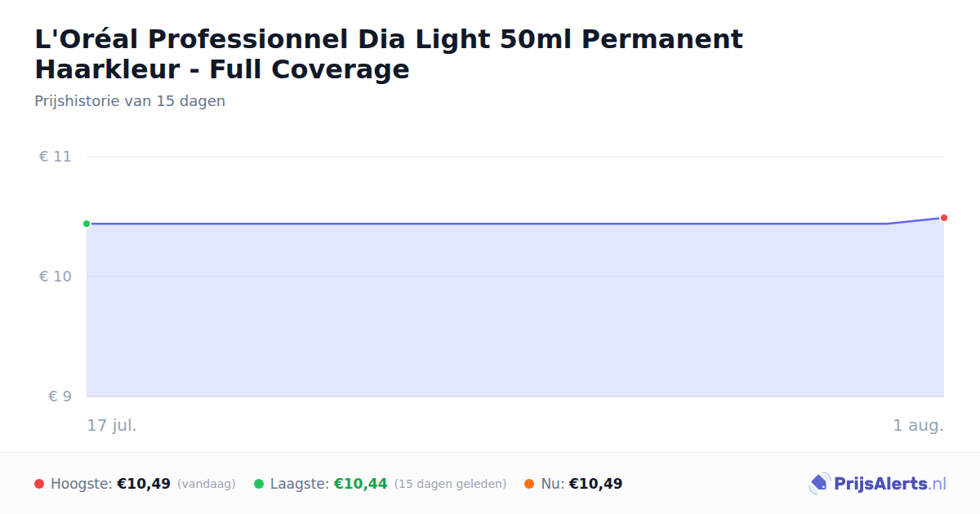Screen dimensions: 980x514
Task: Click the red dot beside Hoogste
Action: (39, 484)
